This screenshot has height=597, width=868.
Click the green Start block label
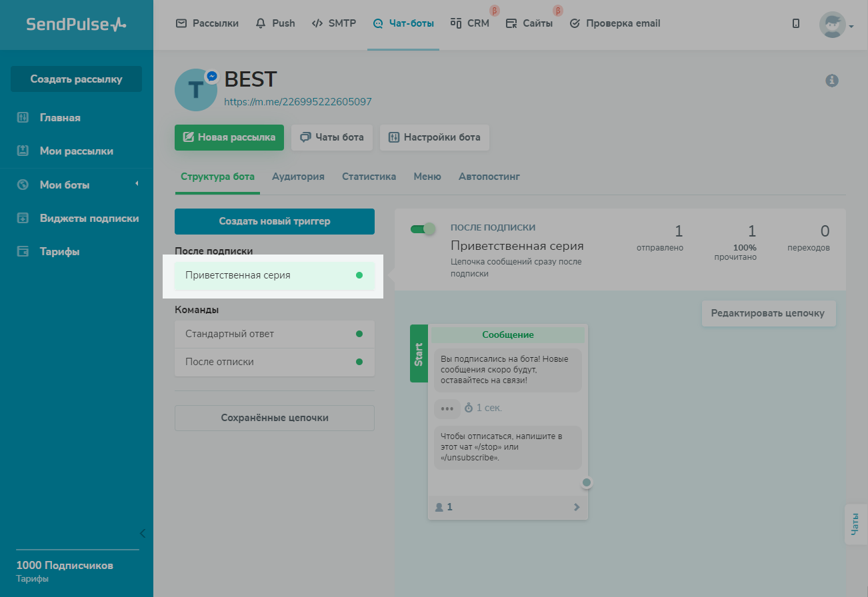click(419, 353)
